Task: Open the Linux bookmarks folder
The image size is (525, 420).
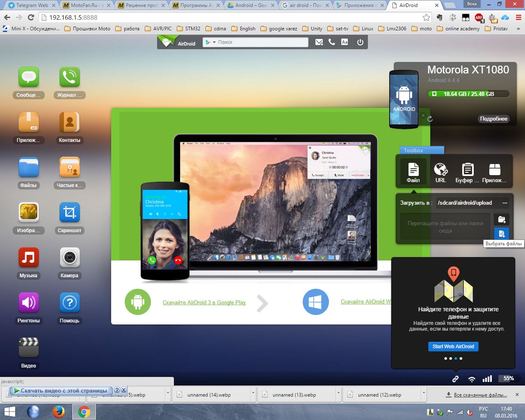Action: click(363, 29)
